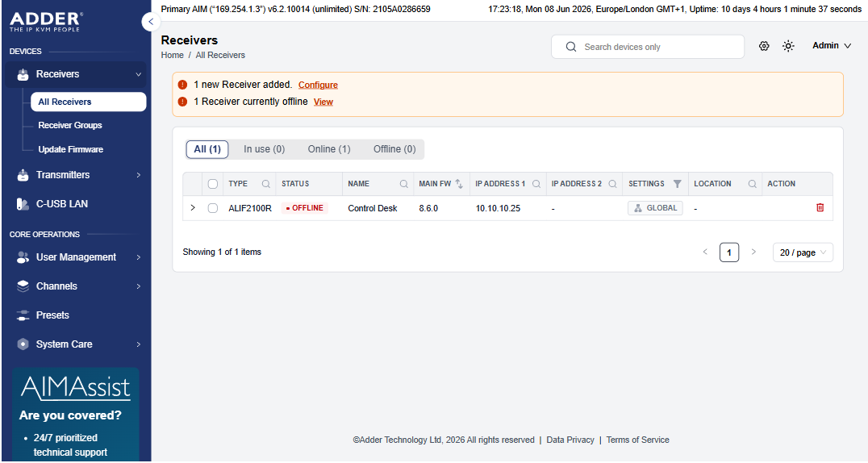The width and height of the screenshot is (868, 463).
Task: Click the AIMAssist promotional banner
Action: click(x=76, y=415)
